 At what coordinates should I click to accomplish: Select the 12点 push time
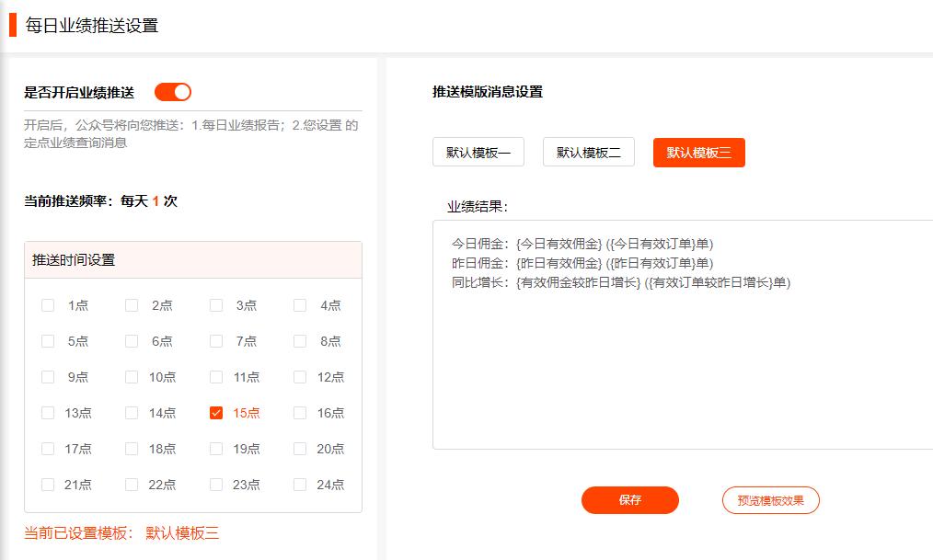298,377
